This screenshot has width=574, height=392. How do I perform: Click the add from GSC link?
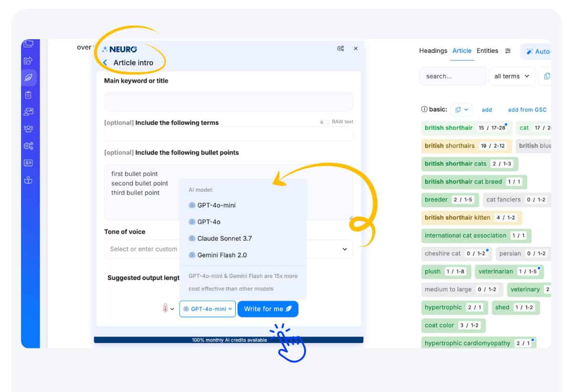(527, 109)
